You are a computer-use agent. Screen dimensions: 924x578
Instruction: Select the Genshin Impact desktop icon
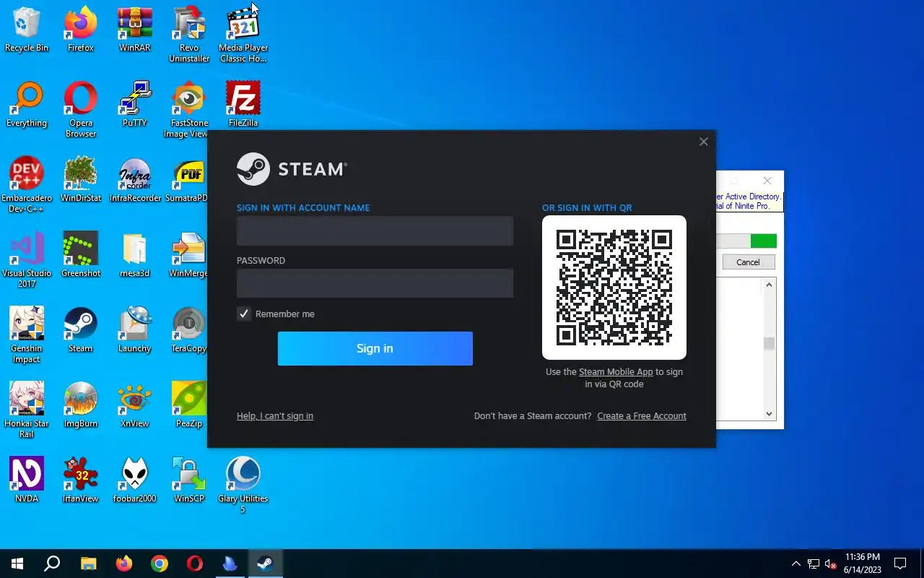click(27, 335)
